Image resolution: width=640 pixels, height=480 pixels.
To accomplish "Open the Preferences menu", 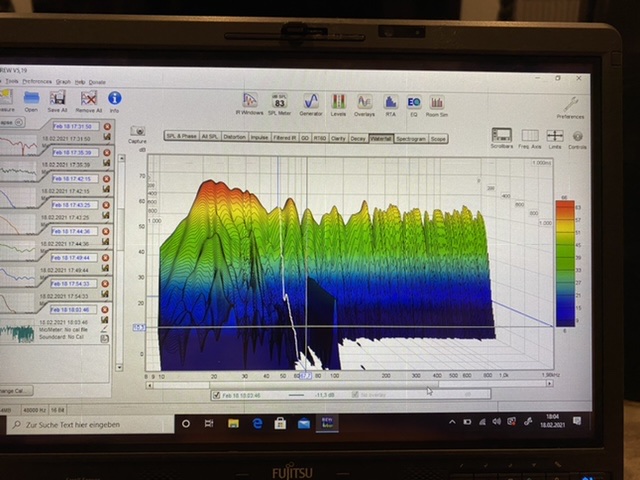I will point(36,81).
